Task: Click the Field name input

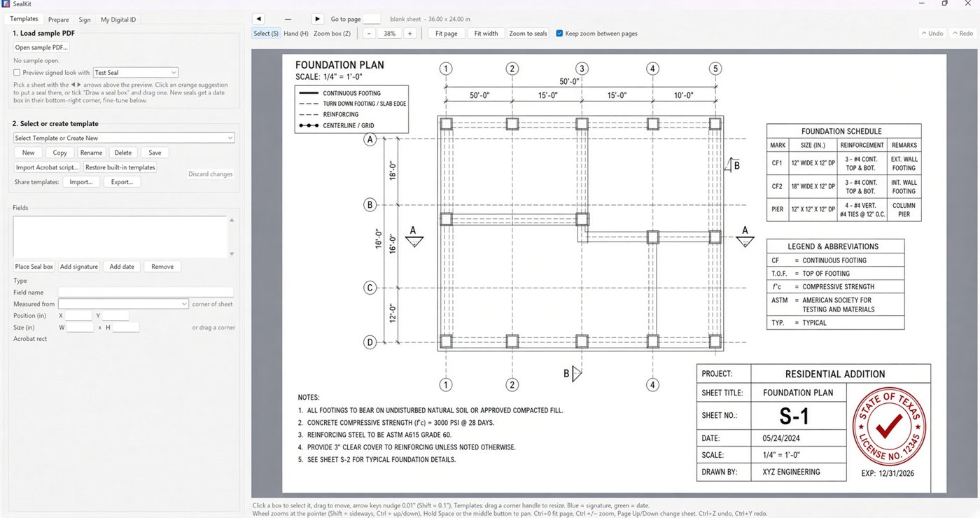Action: (x=146, y=293)
